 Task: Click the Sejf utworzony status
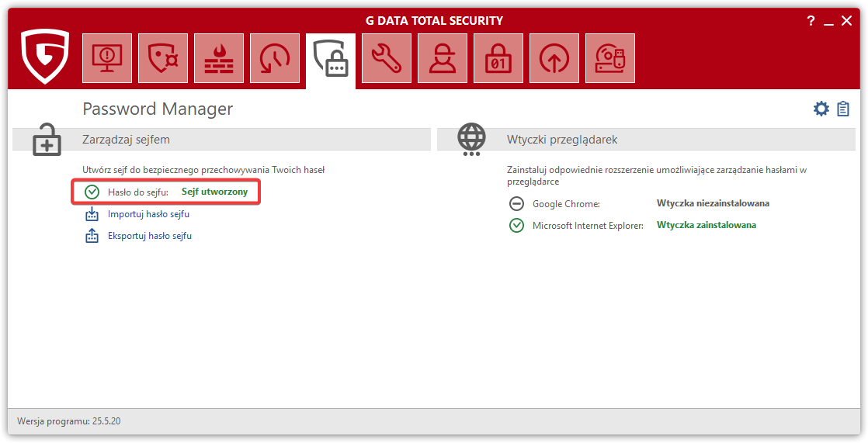(215, 192)
